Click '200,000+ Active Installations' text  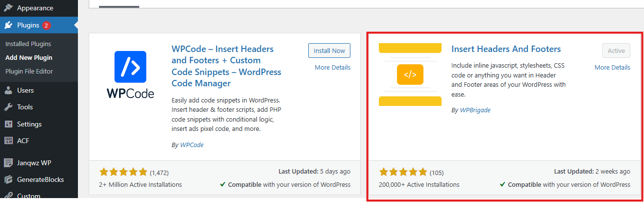click(419, 185)
